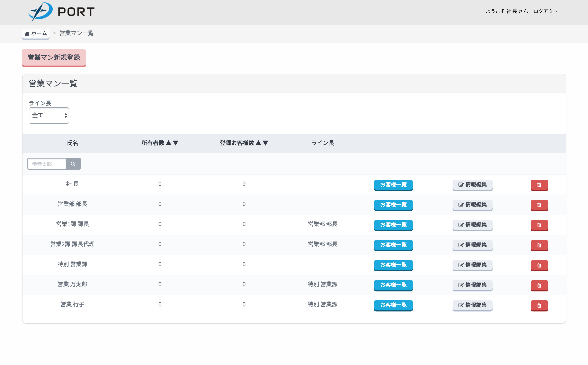The width and height of the screenshot is (588, 365).
Task: Click trash icon for 営業 行子
Action: pos(539,305)
